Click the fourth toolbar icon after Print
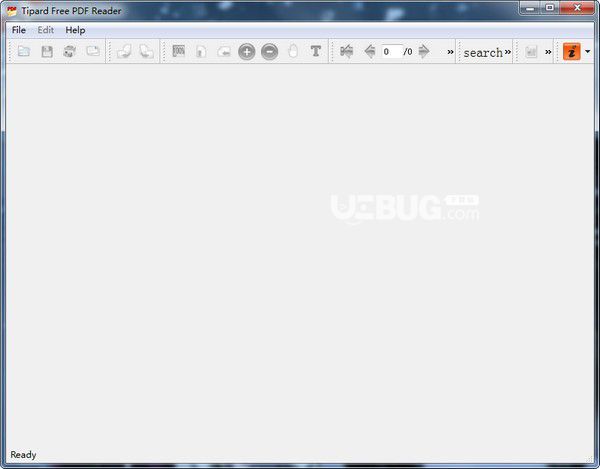This screenshot has height=469, width=600. [93, 51]
